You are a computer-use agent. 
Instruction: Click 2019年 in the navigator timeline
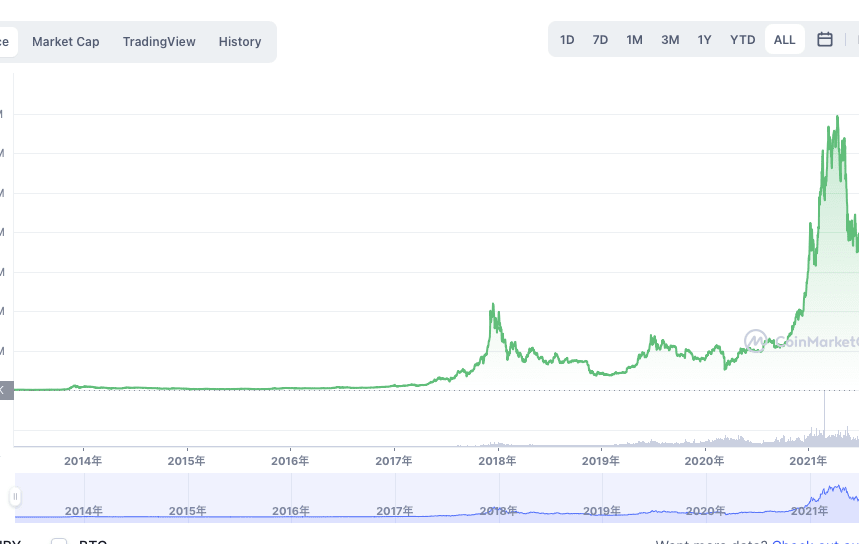601,511
